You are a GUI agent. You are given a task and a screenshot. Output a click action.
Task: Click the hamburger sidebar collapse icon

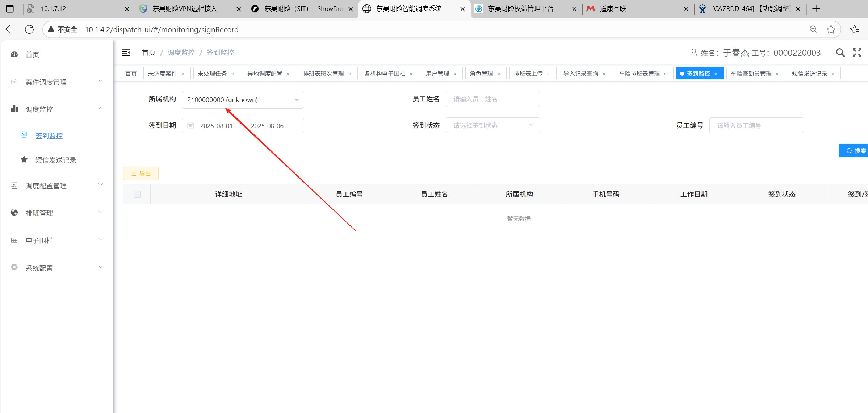(x=126, y=53)
